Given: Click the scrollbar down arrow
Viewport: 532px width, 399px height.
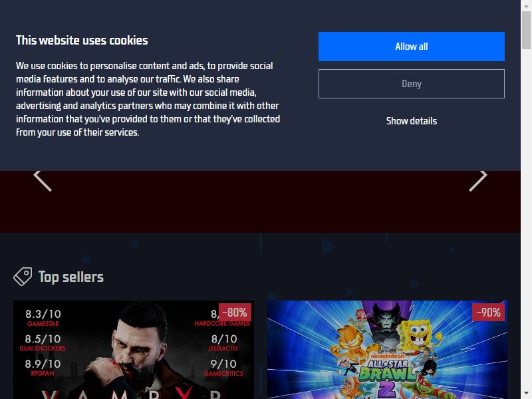Looking at the screenshot, I should tap(526, 394).
